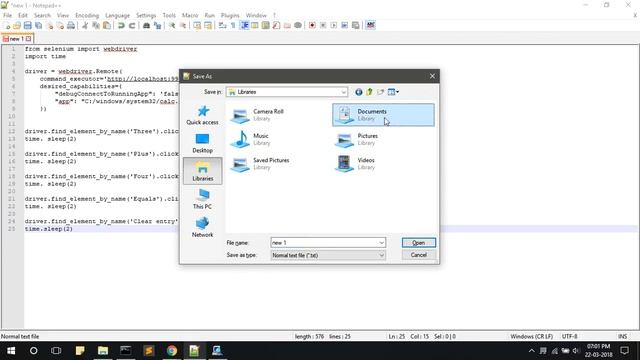The image size is (640, 360).
Task: Click the Open button in Save As
Action: (419, 243)
